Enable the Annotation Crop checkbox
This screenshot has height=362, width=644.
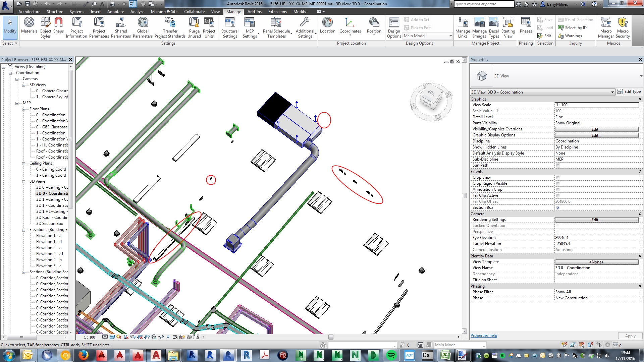[x=557, y=189]
